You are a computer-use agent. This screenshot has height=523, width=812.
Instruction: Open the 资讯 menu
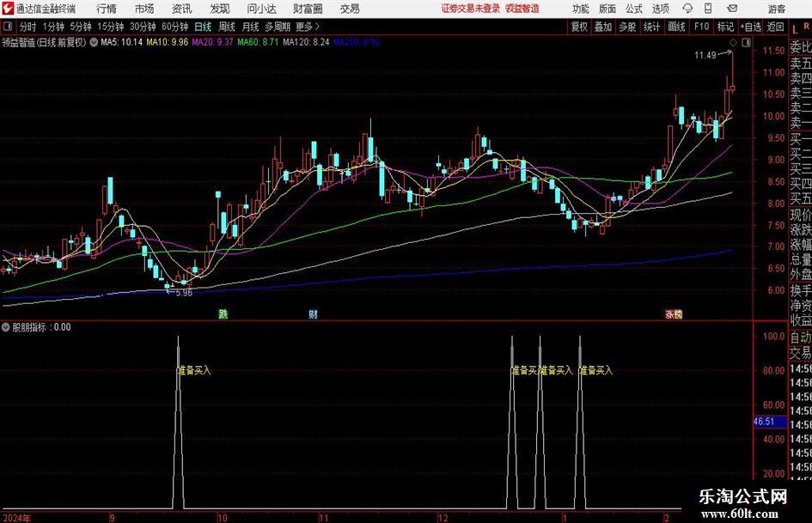point(182,9)
